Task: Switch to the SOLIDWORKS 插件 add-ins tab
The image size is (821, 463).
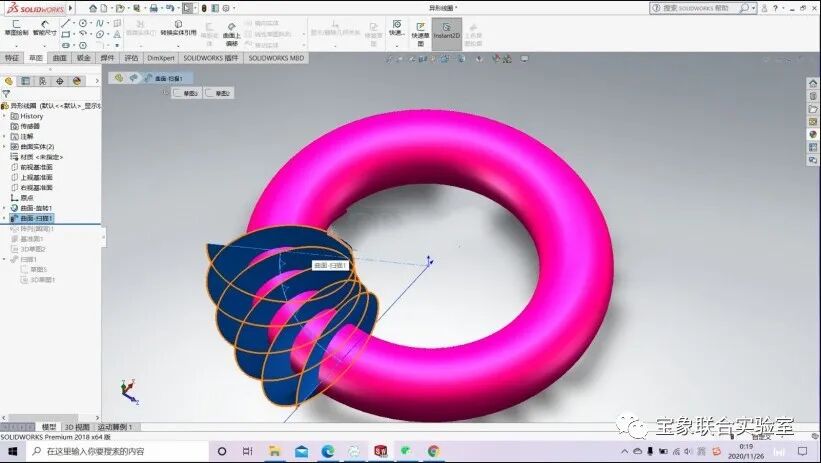Action: point(210,58)
